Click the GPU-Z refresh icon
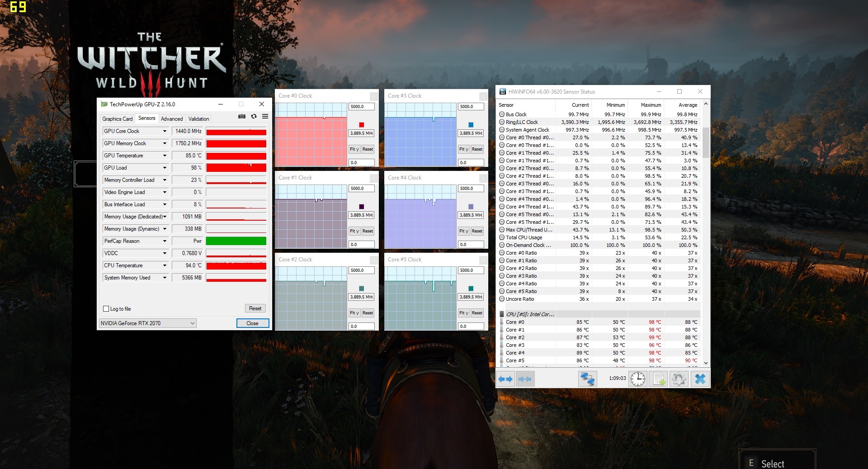 pyautogui.click(x=254, y=116)
